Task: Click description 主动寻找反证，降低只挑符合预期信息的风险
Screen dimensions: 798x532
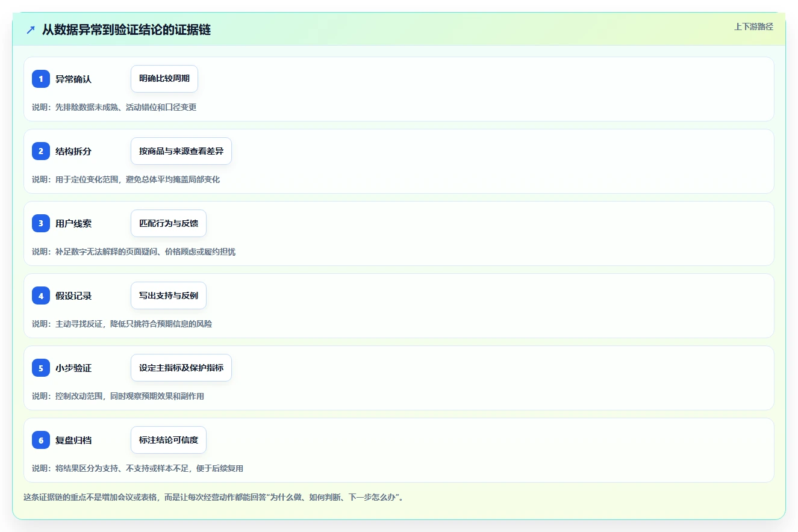Action: [134, 324]
